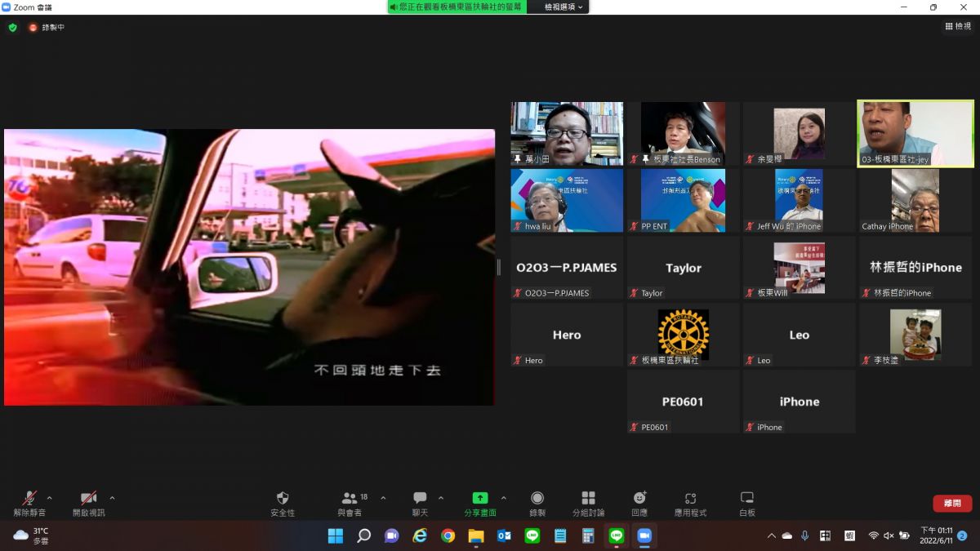Open the Windows Start menu
The image size is (980, 551).
click(x=336, y=535)
